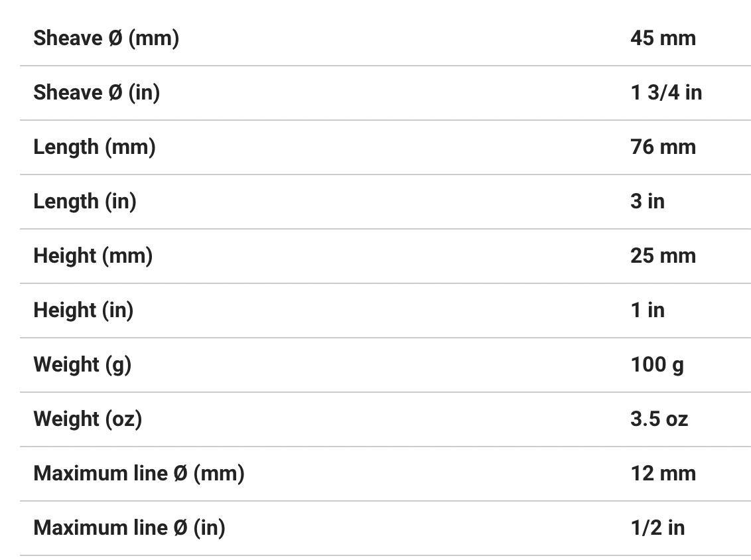Viewport: 751px width, 560px height.
Task: Click the "Weight (g)" row label
Action: click(82, 365)
